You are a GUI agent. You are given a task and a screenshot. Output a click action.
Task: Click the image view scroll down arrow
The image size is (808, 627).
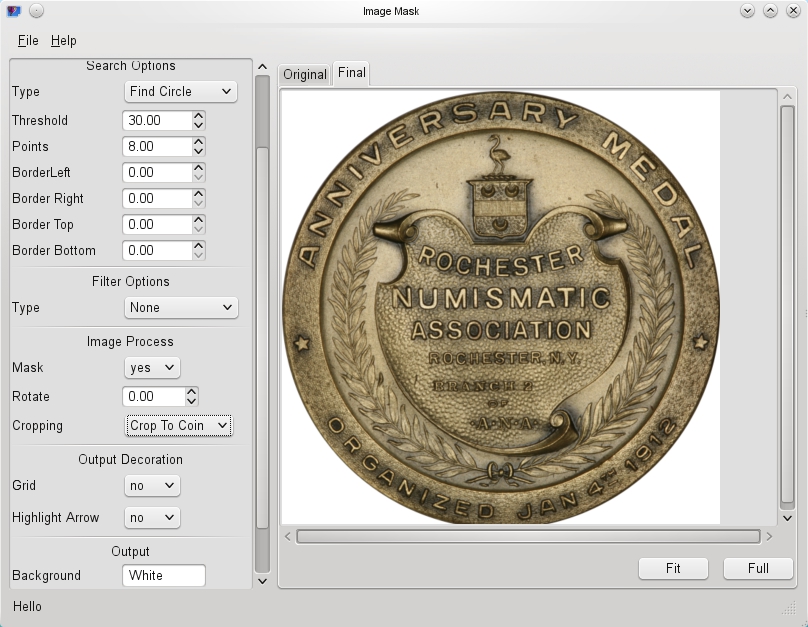coord(787,518)
